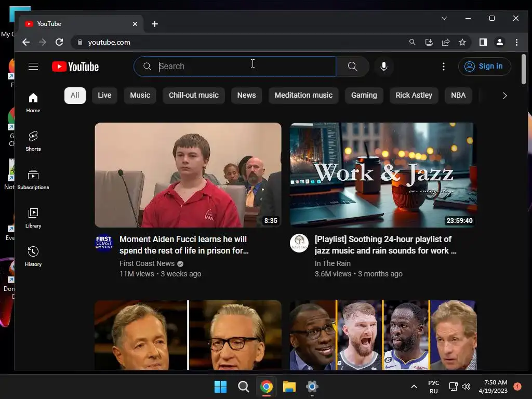The height and width of the screenshot is (399, 532).
Task: Open History in the sidebar
Action: (33, 257)
